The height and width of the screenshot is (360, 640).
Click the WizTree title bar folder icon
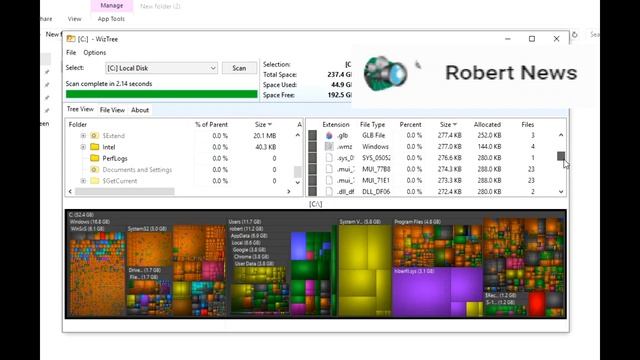pyautogui.click(x=71, y=39)
